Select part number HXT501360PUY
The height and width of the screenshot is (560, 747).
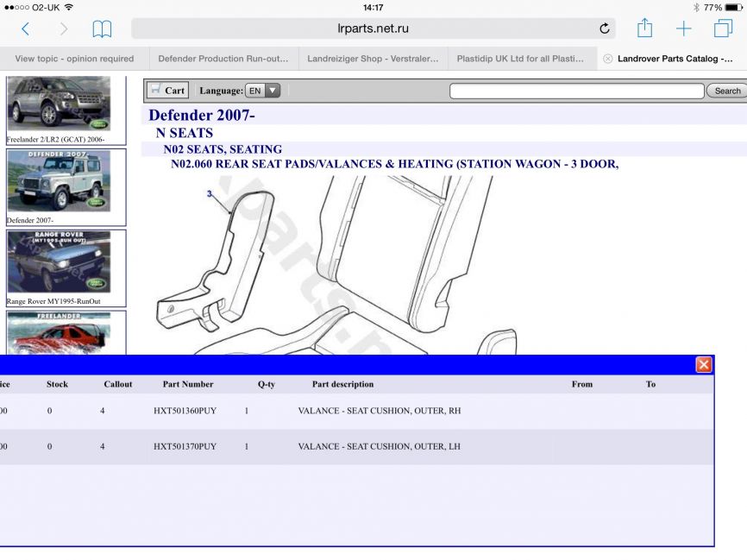tap(185, 411)
